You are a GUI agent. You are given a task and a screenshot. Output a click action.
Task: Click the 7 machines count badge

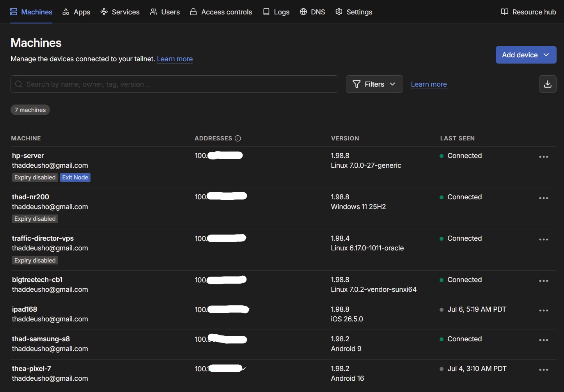[30, 110]
